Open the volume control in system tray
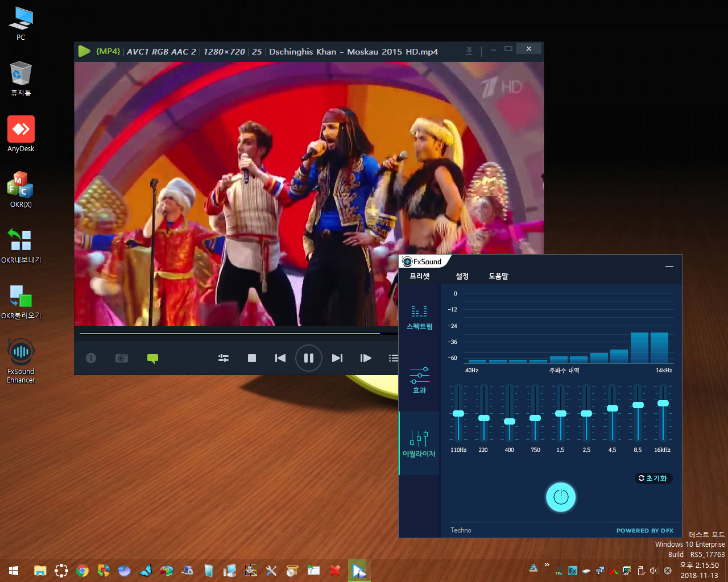Viewport: 728px width, 582px height. coord(653,571)
